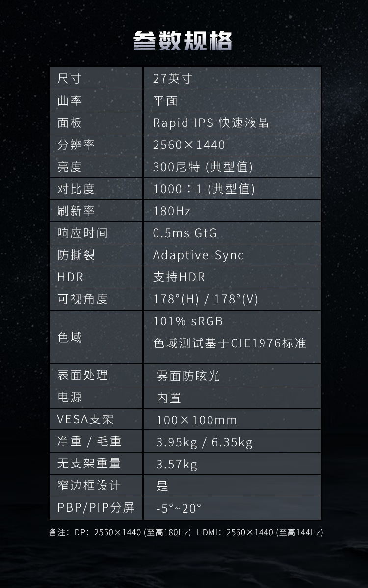Click the 2560×1440 resolution value in table
The width and height of the screenshot is (368, 588).
coord(189,145)
